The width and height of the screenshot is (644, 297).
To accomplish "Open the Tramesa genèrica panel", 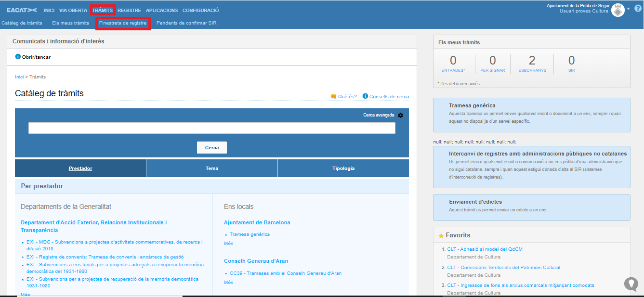I will click(x=531, y=115).
